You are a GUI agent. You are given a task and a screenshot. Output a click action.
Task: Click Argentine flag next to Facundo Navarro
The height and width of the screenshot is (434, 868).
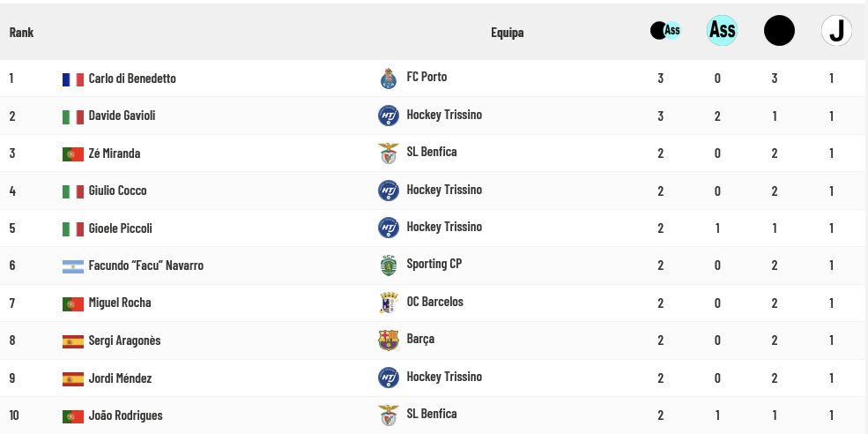[x=72, y=266]
